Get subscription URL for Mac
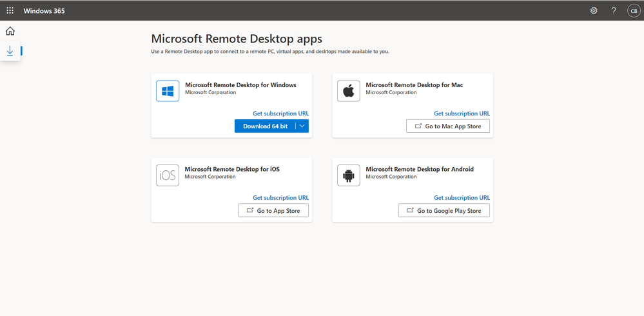 462,114
